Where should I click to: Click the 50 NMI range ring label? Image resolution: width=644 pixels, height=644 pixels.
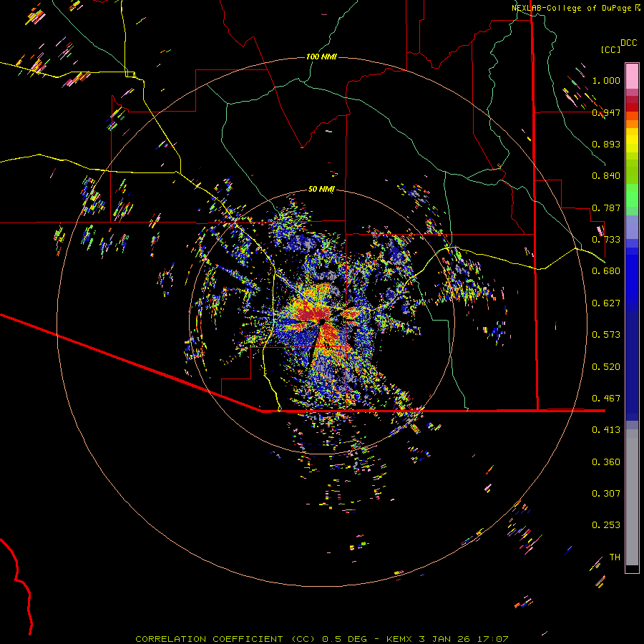(321, 189)
